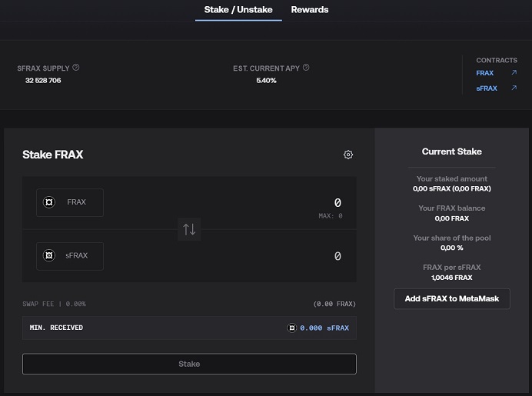Click the CONTRACTS heading
Screen dimensions: 532x396
497,60
